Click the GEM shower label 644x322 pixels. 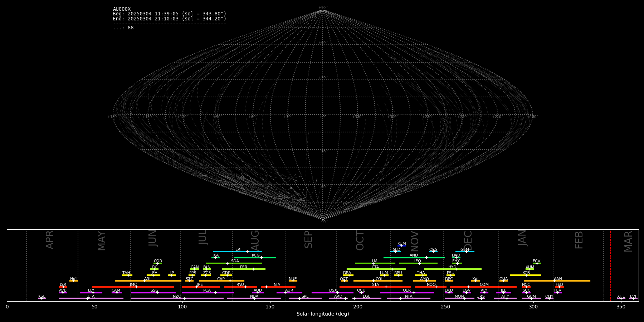click(x=464, y=250)
